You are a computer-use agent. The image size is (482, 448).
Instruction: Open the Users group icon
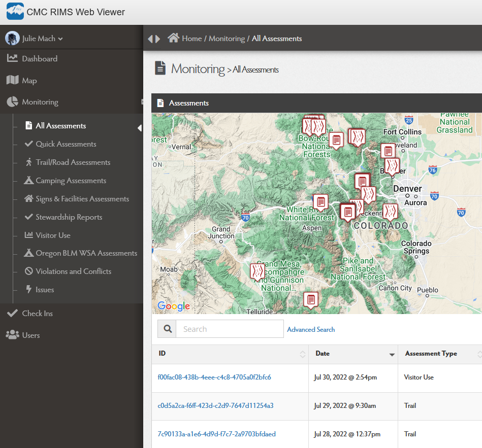coord(12,335)
